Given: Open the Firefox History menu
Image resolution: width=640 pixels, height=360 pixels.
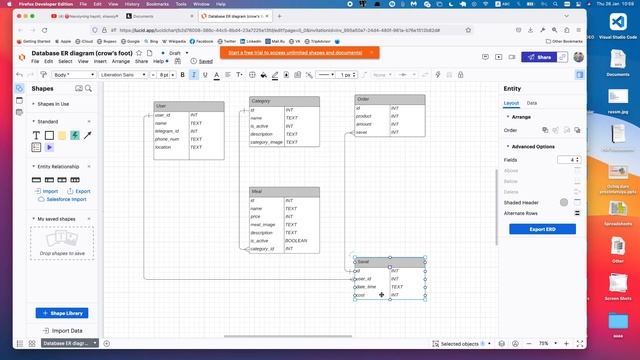Looking at the screenshot, I should point(132,4).
